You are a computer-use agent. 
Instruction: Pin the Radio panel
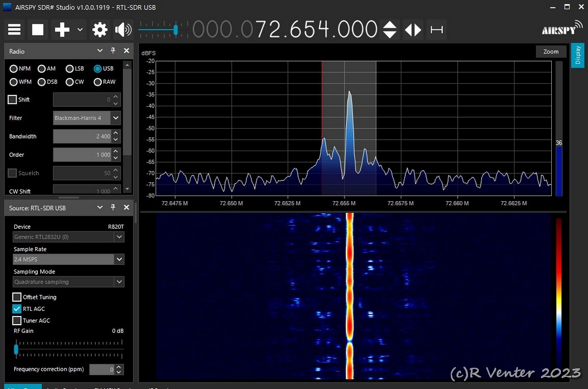[x=113, y=51]
